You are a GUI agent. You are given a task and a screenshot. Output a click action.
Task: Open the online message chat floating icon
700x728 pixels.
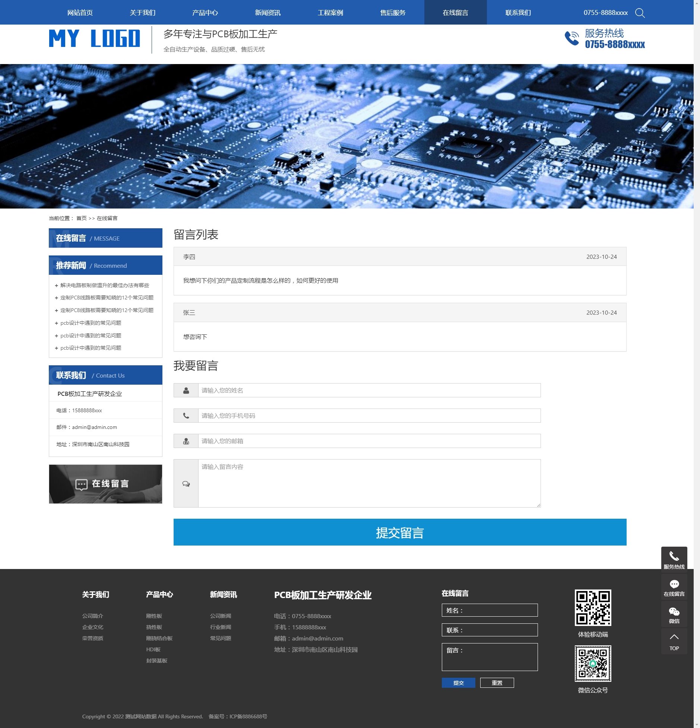coord(674,587)
